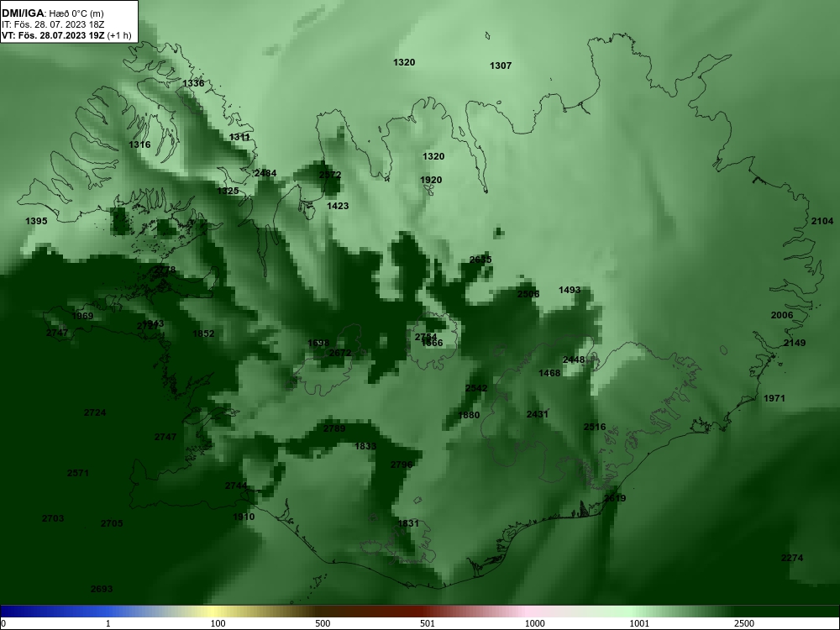Select the 1336 height label
The width and height of the screenshot is (840, 630).
tap(193, 83)
